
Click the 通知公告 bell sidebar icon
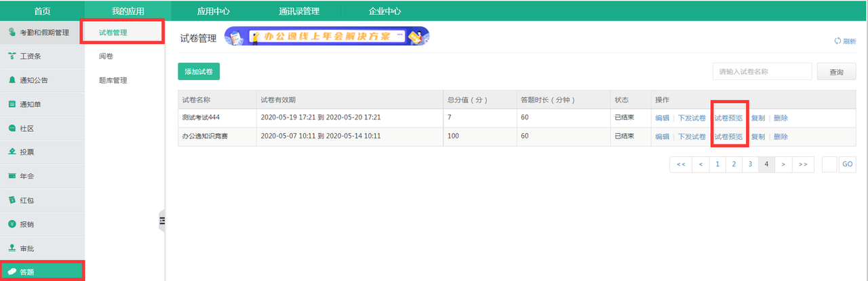pyautogui.click(x=12, y=80)
